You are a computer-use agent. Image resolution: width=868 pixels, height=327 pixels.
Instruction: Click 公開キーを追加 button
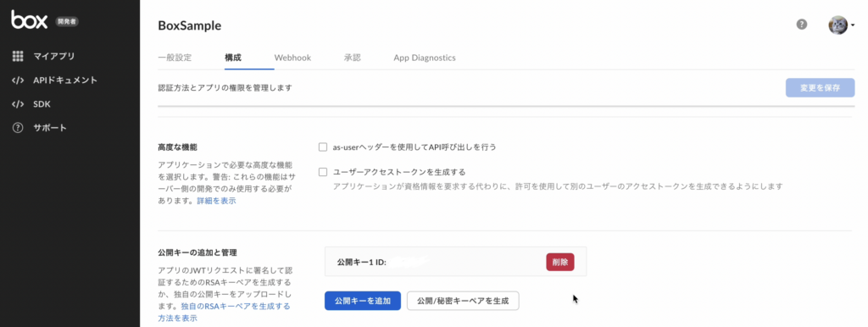click(363, 301)
